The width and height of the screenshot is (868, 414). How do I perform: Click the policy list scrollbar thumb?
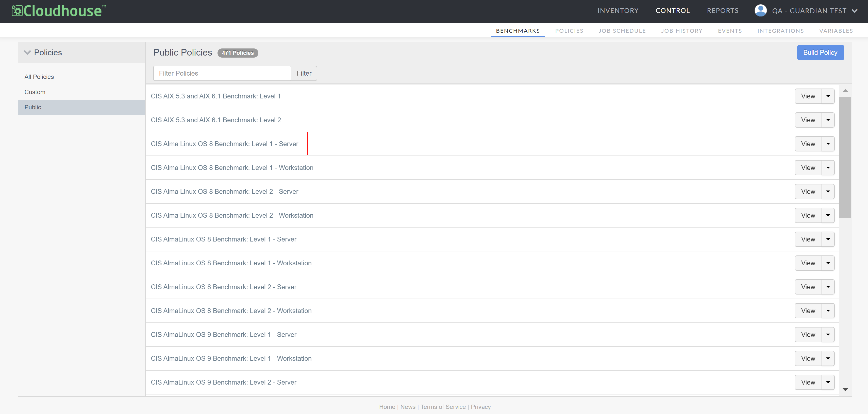(x=845, y=157)
